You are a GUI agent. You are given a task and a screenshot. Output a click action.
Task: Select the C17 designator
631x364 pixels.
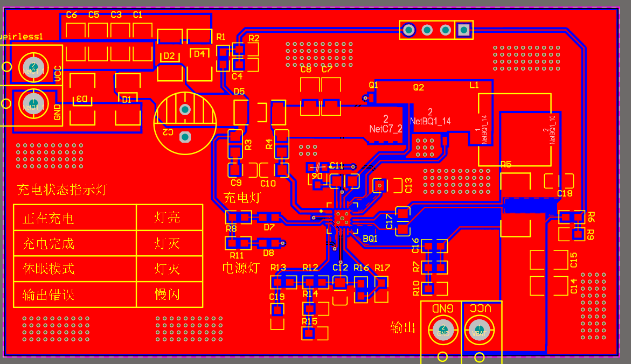pyautogui.click(x=389, y=222)
